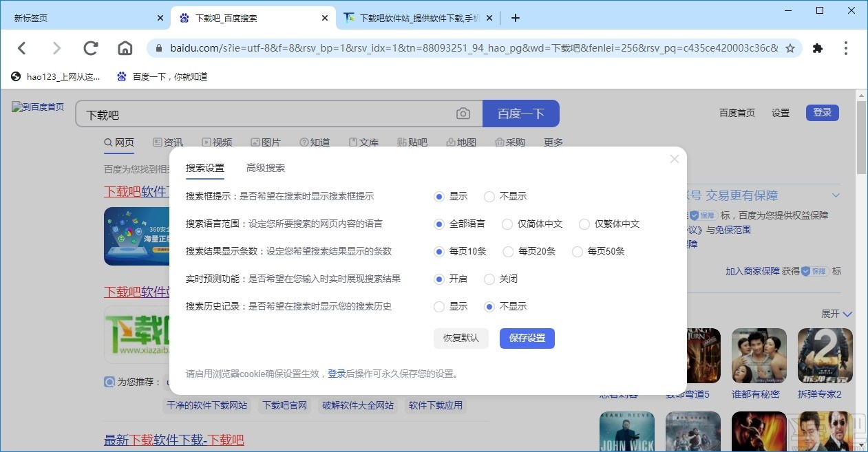Click the browser home icon
Screen dimensions: 868x452
coord(125,48)
